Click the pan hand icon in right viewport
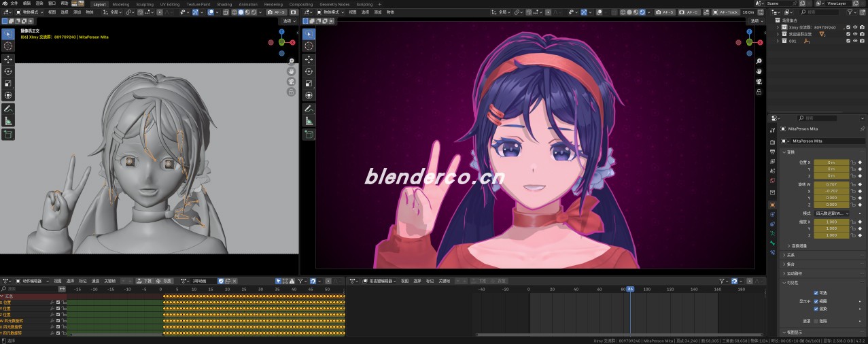 pos(759,71)
